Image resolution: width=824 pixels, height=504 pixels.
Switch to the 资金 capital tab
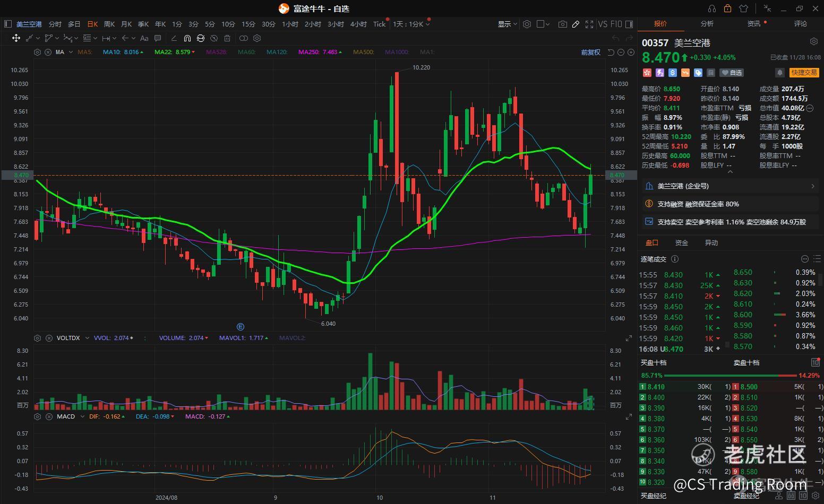[682, 242]
